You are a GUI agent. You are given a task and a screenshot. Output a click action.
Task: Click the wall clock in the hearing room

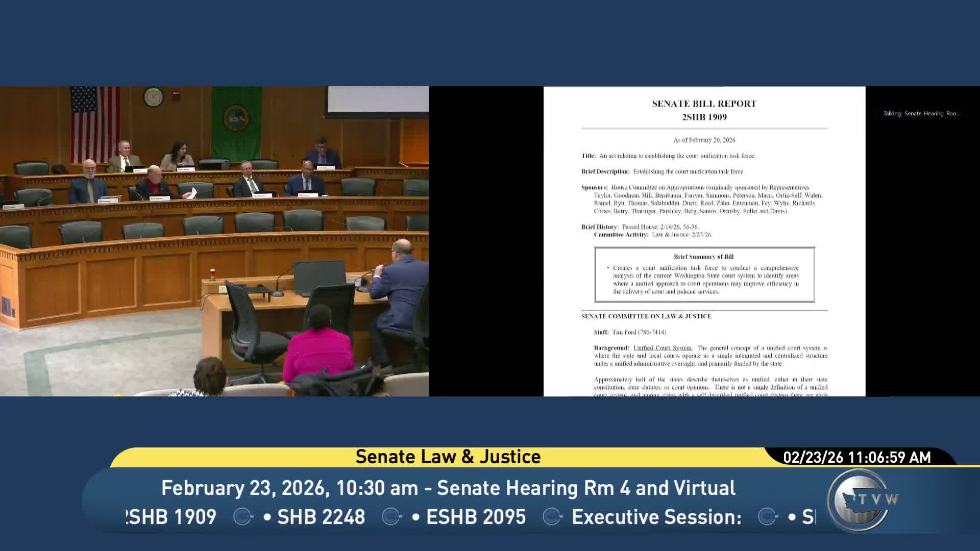coord(153,96)
